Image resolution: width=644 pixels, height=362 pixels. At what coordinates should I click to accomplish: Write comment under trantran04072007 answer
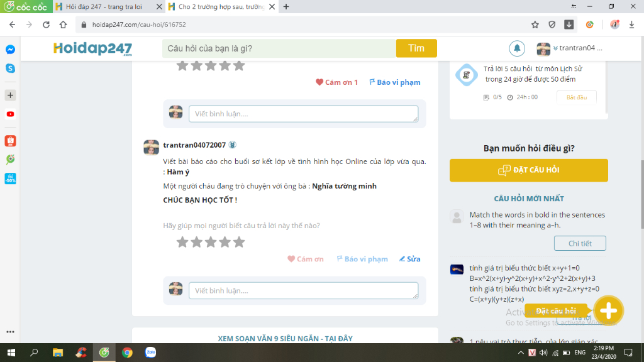tap(304, 290)
